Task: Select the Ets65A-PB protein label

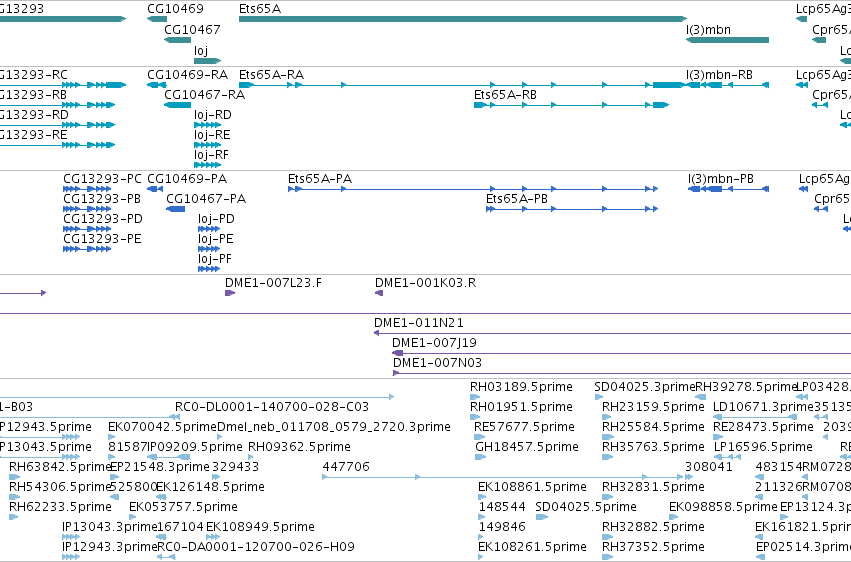Action: (517, 199)
